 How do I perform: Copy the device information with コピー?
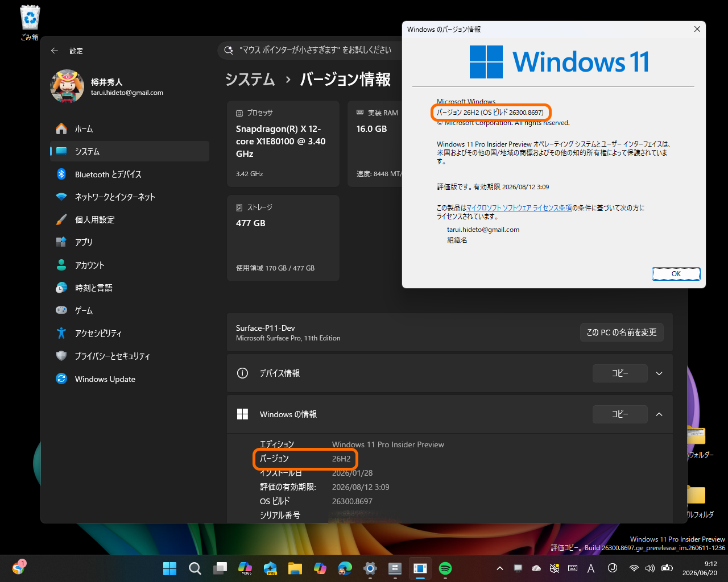(x=620, y=373)
